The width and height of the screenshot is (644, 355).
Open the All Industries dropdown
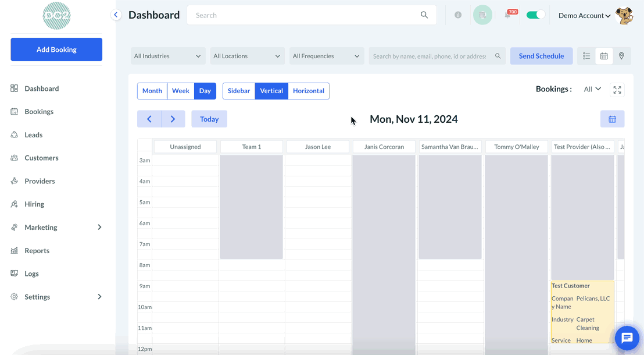coord(167,56)
